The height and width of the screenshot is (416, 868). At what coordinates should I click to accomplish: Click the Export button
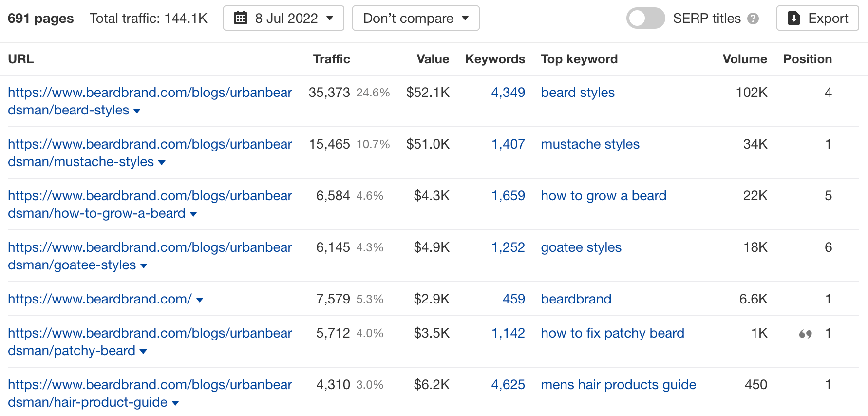[x=817, y=19]
